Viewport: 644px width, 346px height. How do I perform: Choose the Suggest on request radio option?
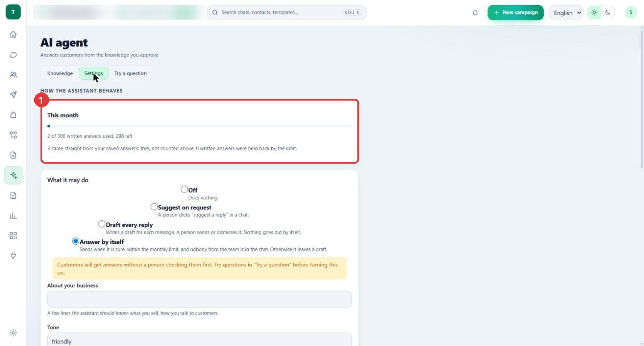tap(154, 207)
